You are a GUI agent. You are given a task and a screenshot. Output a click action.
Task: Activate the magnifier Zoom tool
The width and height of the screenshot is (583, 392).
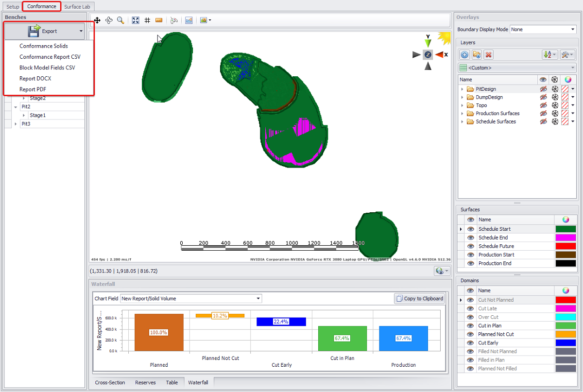click(x=120, y=20)
